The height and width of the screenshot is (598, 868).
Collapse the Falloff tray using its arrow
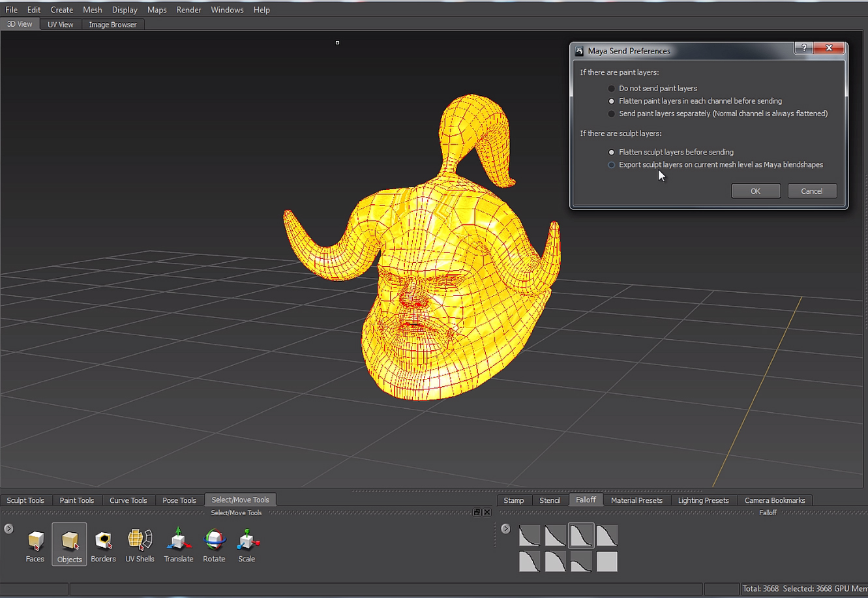(506, 528)
